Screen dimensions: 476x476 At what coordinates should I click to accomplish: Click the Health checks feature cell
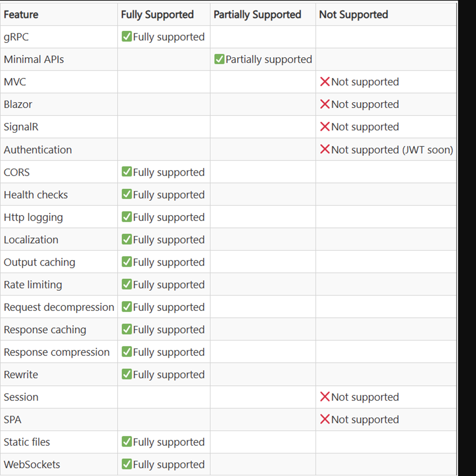36,195
